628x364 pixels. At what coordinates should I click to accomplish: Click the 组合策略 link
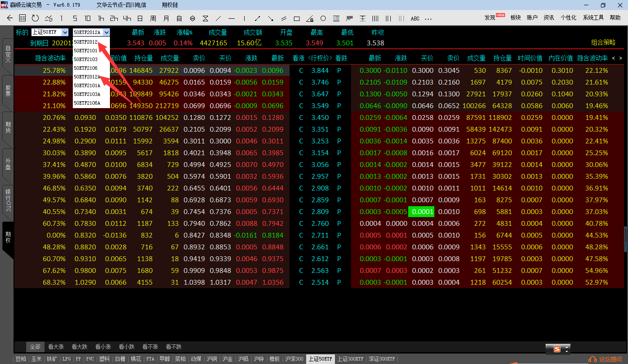point(603,43)
